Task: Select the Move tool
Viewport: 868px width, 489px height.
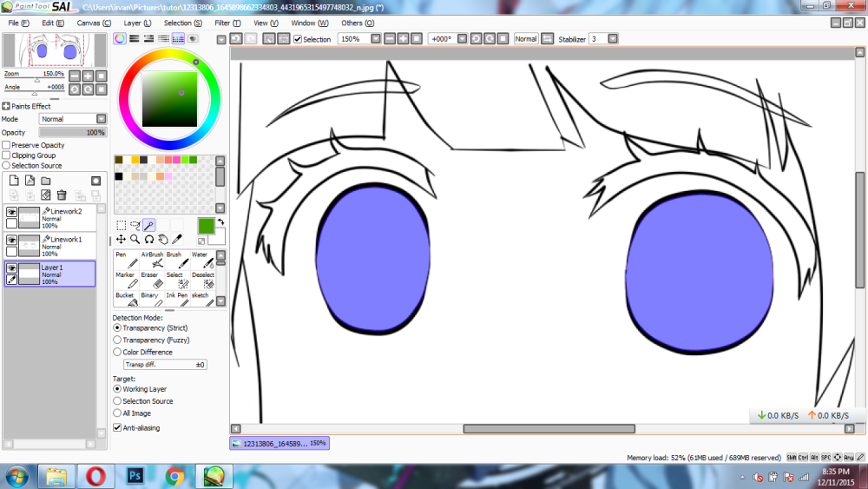Action: [x=121, y=239]
